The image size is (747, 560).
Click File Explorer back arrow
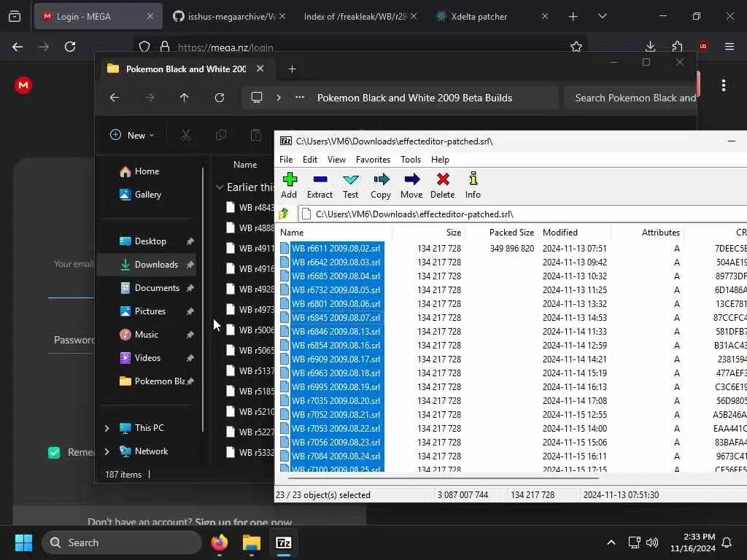tap(115, 98)
